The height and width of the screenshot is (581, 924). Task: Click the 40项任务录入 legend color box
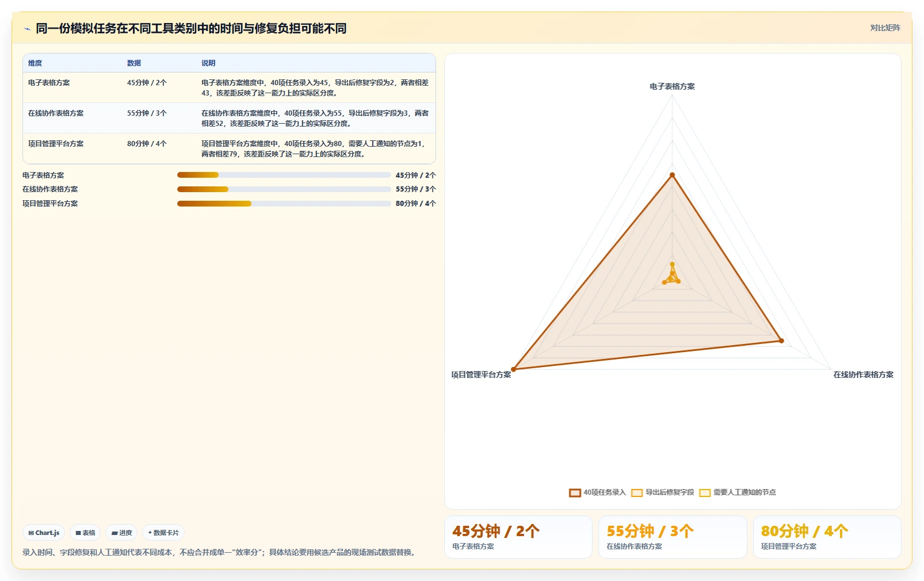575,492
